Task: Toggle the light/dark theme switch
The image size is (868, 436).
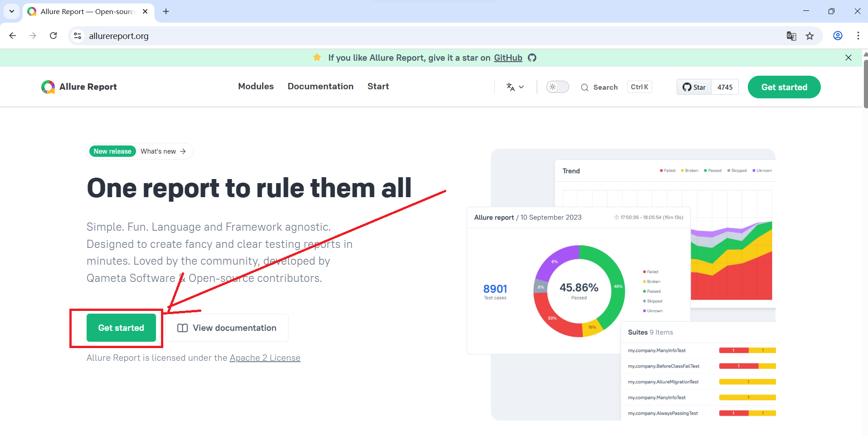Action: pyautogui.click(x=557, y=87)
